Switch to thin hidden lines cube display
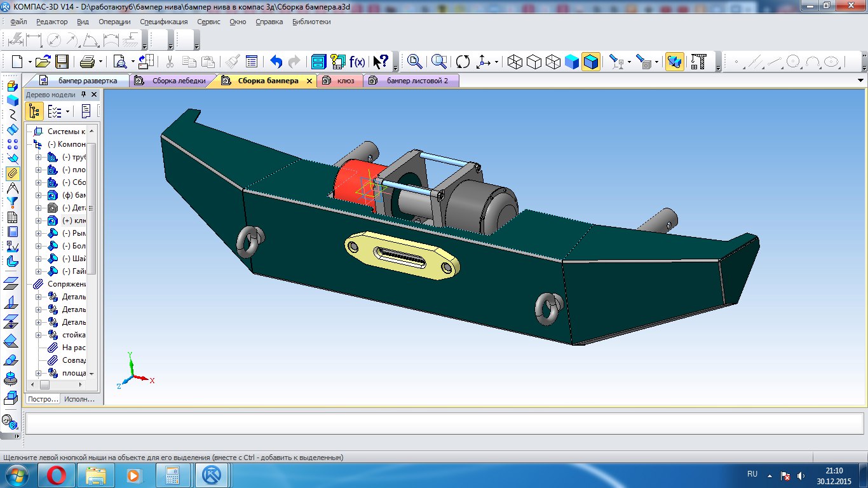Image resolution: width=868 pixels, height=488 pixels. click(553, 62)
